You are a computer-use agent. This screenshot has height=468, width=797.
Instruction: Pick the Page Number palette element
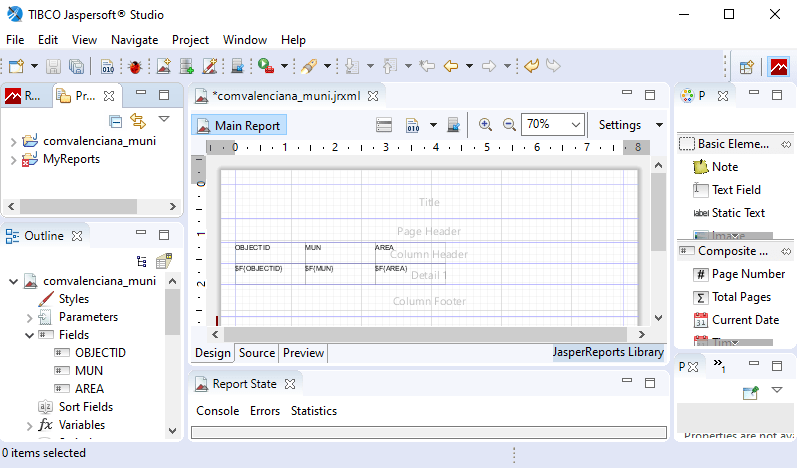point(748,273)
